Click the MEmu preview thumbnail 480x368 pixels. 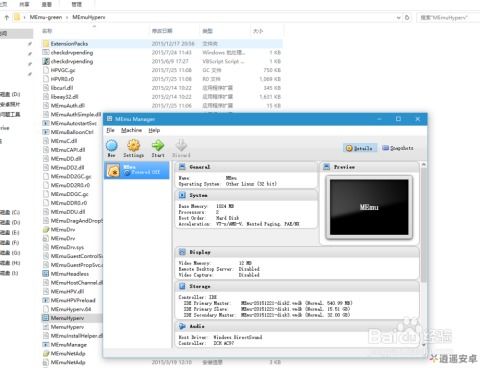[x=369, y=207]
